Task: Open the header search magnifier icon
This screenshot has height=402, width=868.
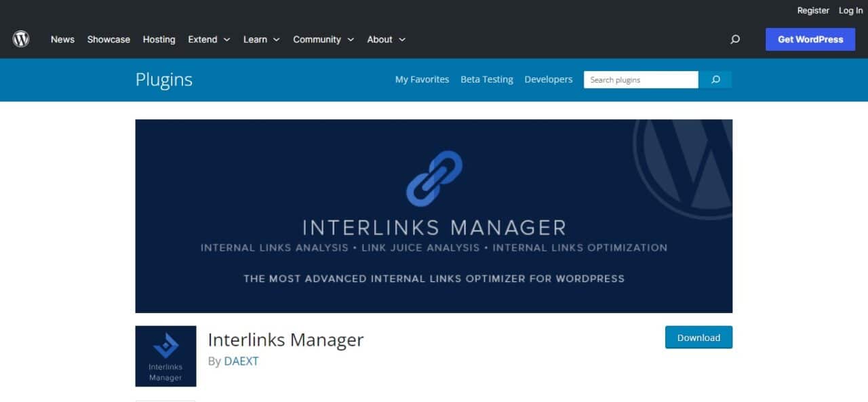Action: [735, 39]
